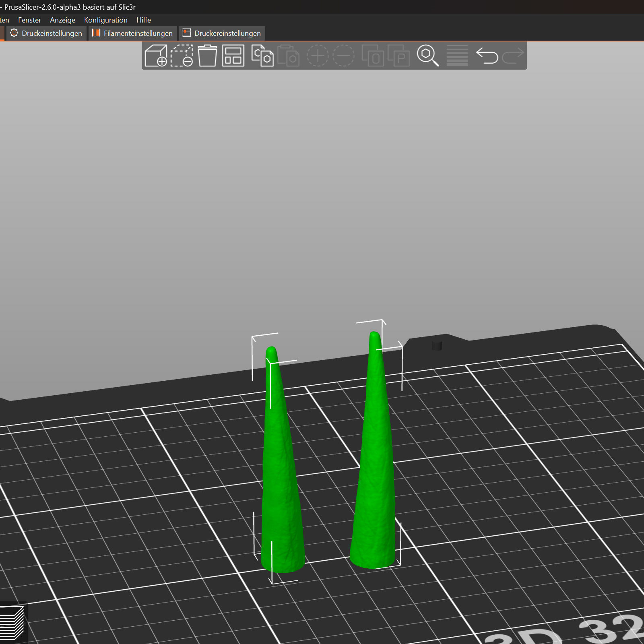The image size is (644, 644).
Task: Open the Search magnifier tool
Action: pyautogui.click(x=428, y=56)
